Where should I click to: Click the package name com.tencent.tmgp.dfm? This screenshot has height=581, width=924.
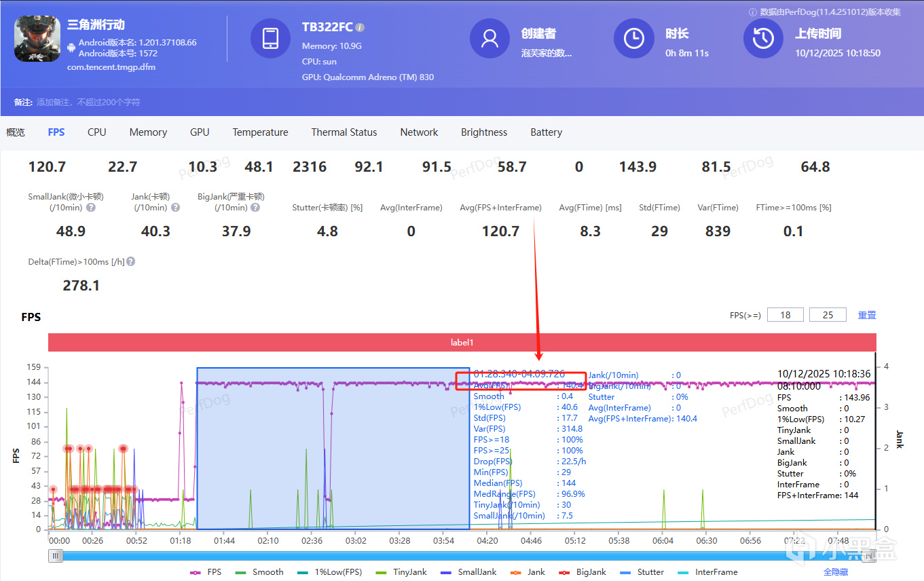coord(111,67)
